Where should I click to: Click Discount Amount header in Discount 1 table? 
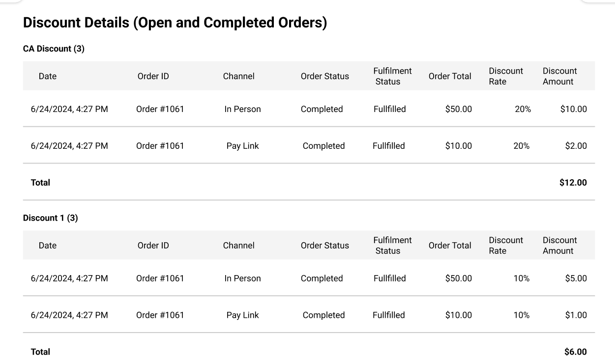tap(559, 246)
